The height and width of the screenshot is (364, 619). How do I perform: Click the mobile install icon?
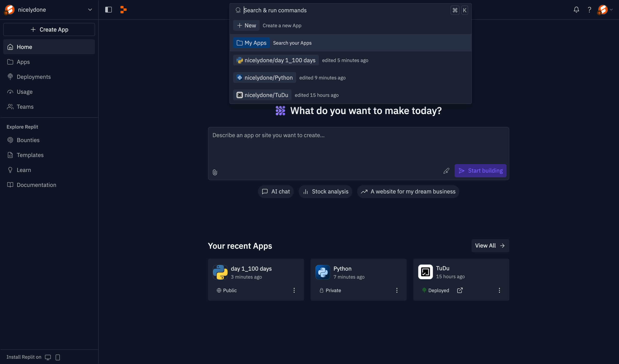click(x=58, y=357)
